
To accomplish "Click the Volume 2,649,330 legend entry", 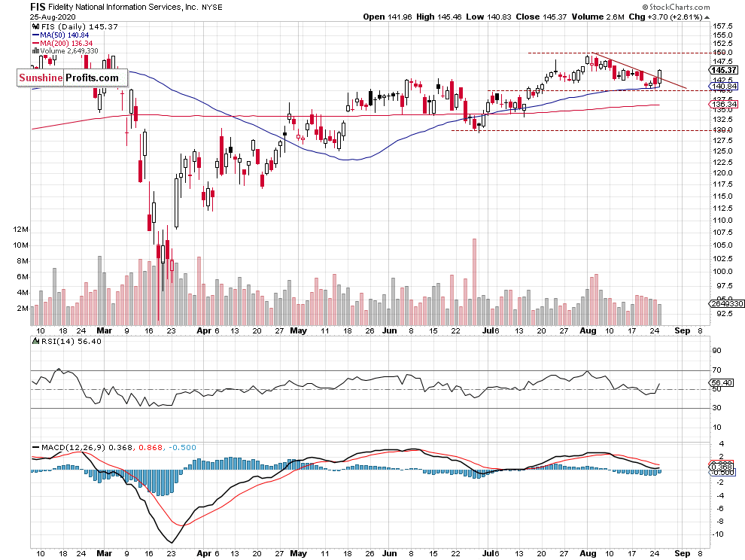I will point(69,51).
